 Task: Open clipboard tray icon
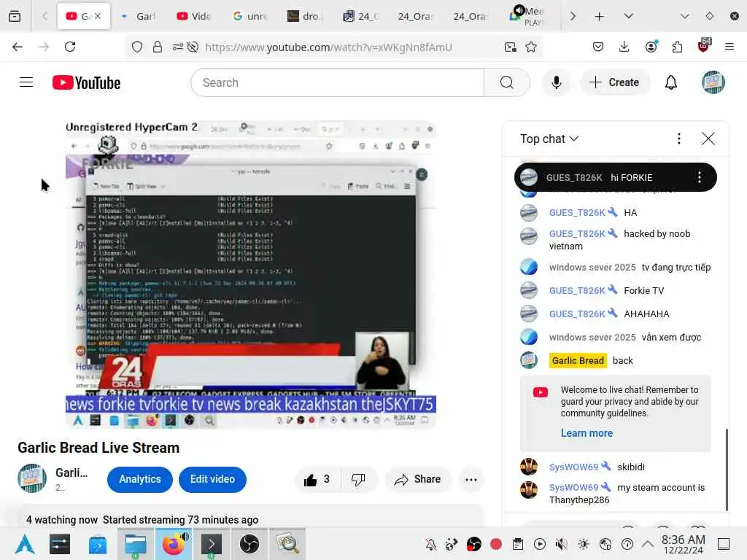click(518, 544)
